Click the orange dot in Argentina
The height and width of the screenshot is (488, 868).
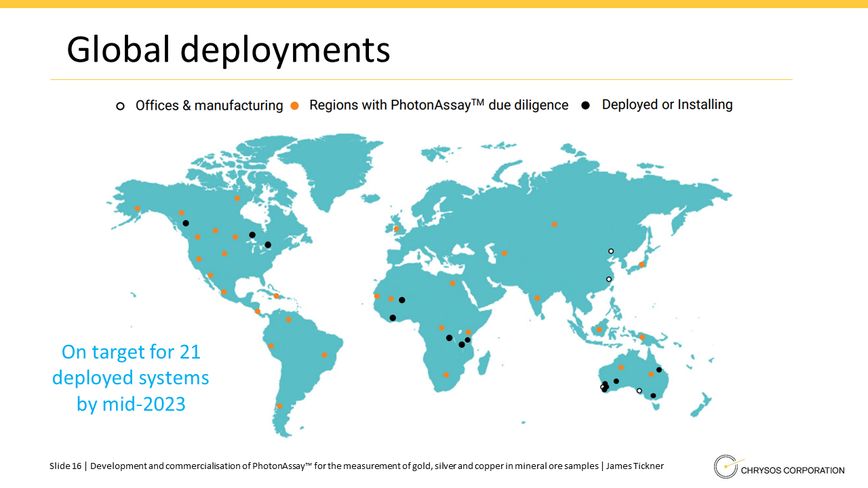click(x=279, y=406)
